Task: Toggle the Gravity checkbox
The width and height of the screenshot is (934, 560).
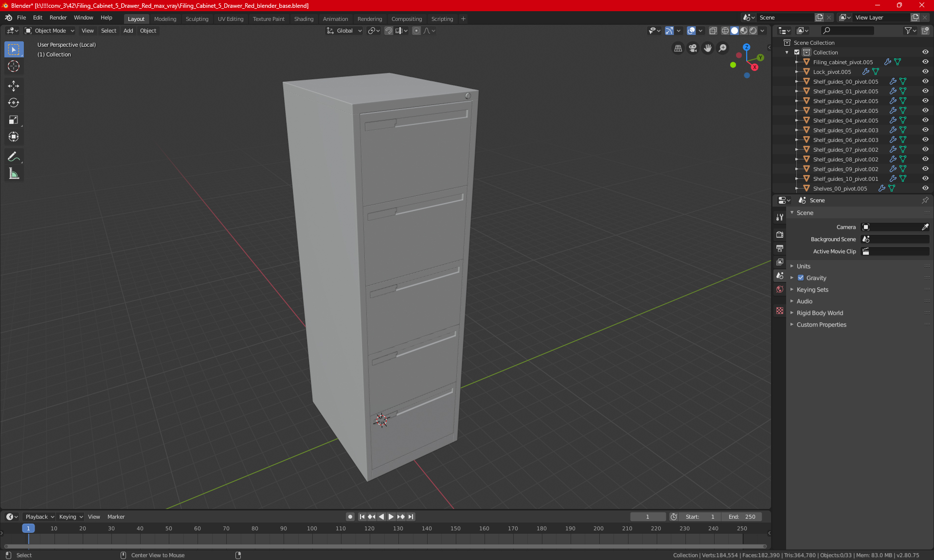Action: [x=801, y=278]
